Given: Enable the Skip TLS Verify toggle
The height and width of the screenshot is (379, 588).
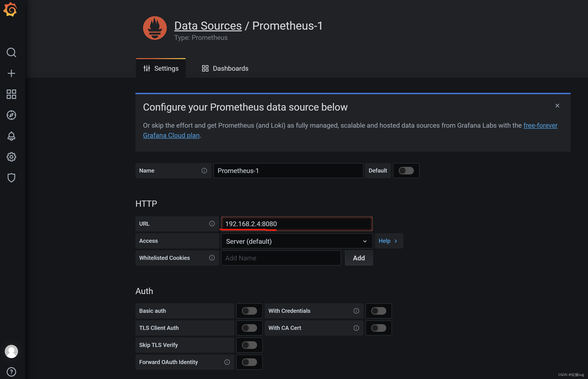Looking at the screenshot, I should tap(249, 345).
